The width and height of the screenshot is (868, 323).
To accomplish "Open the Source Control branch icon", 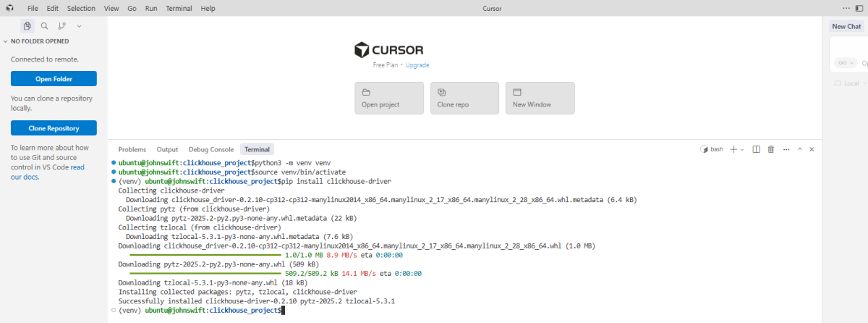I will pyautogui.click(x=61, y=25).
